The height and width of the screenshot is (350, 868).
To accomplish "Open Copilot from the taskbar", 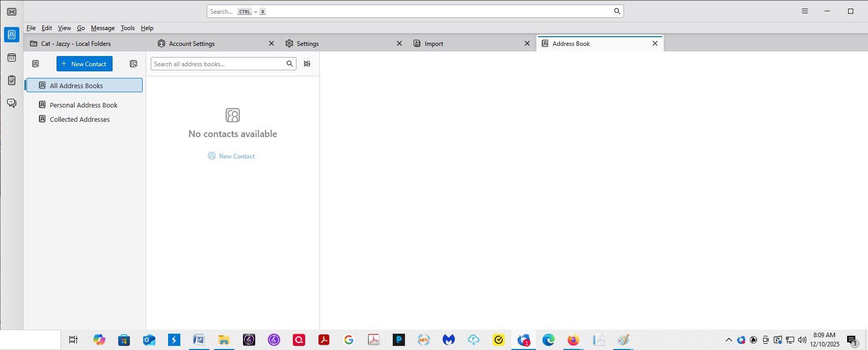I will click(99, 340).
